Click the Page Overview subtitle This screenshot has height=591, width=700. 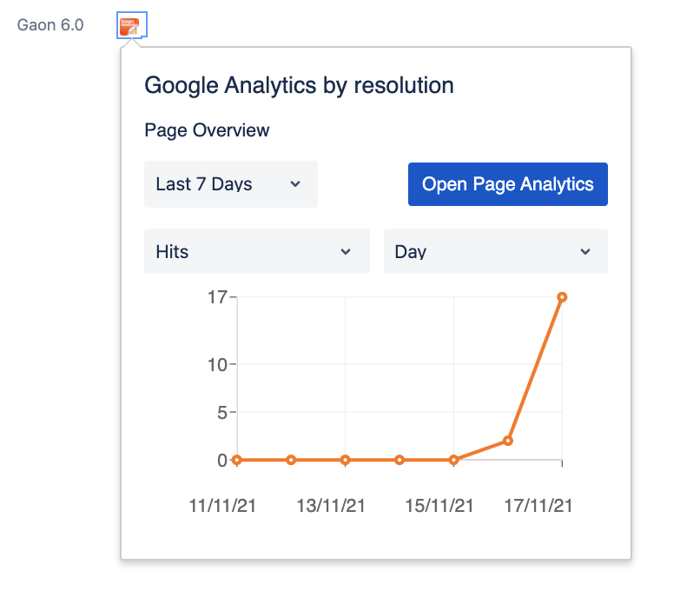click(207, 130)
